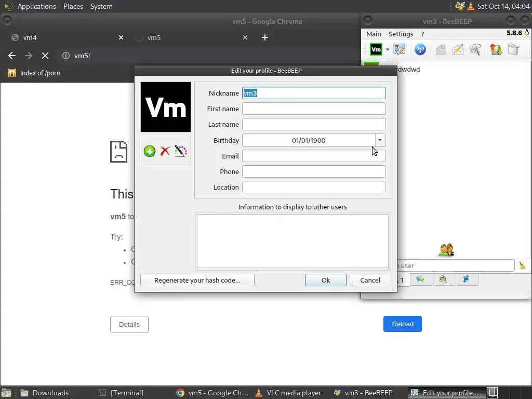Image resolution: width=532 pixels, height=399 pixels.
Task: Stop loading with X in Chrome toolbar
Action: coord(45,56)
